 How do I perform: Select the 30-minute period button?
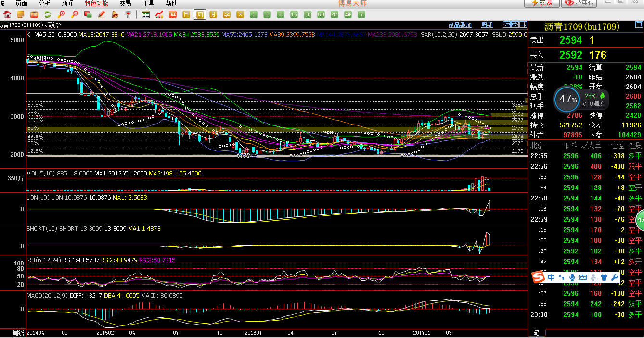308,14
